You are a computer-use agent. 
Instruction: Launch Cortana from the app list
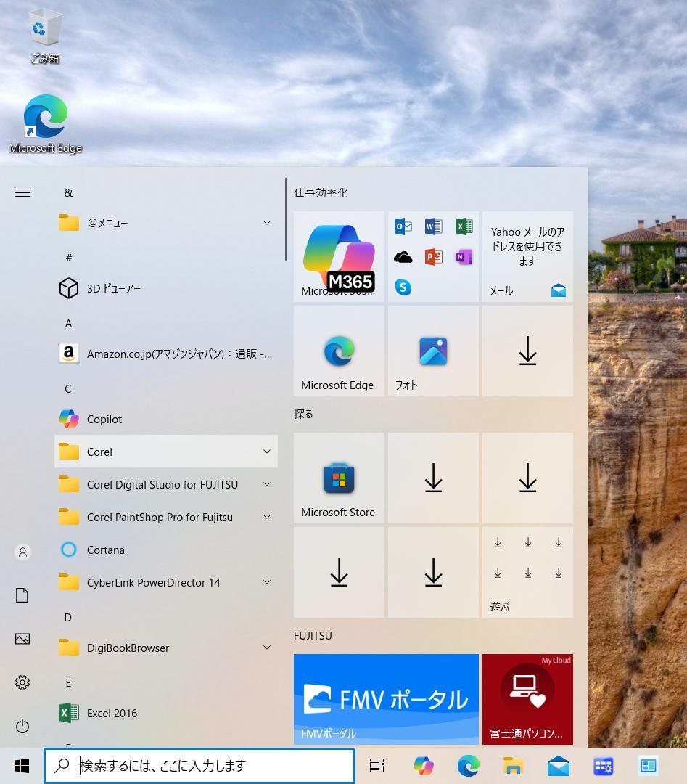click(x=166, y=550)
